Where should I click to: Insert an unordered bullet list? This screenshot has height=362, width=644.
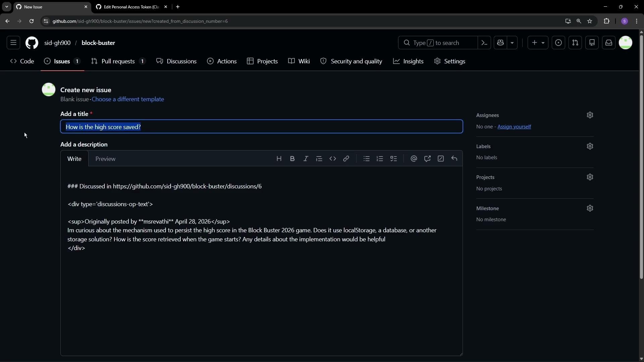[367, 159]
